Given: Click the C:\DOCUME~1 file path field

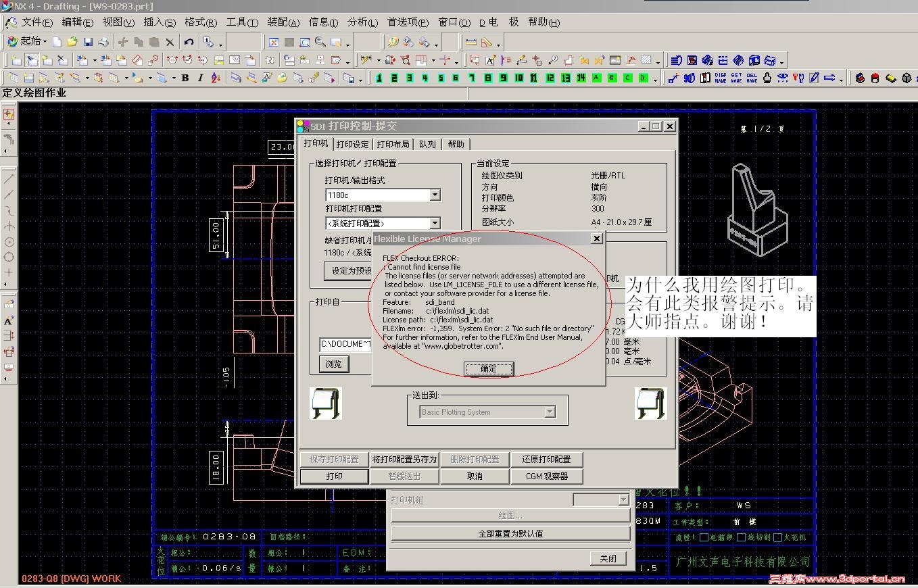Looking at the screenshot, I should pos(346,344).
